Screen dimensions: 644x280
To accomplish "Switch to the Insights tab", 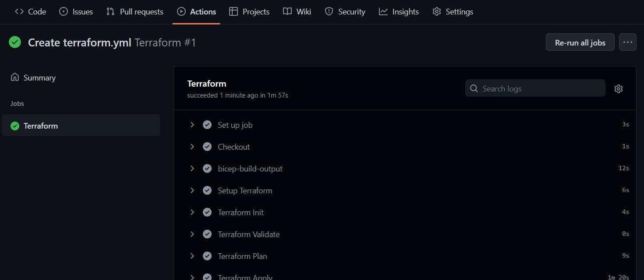I will pyautogui.click(x=399, y=12).
